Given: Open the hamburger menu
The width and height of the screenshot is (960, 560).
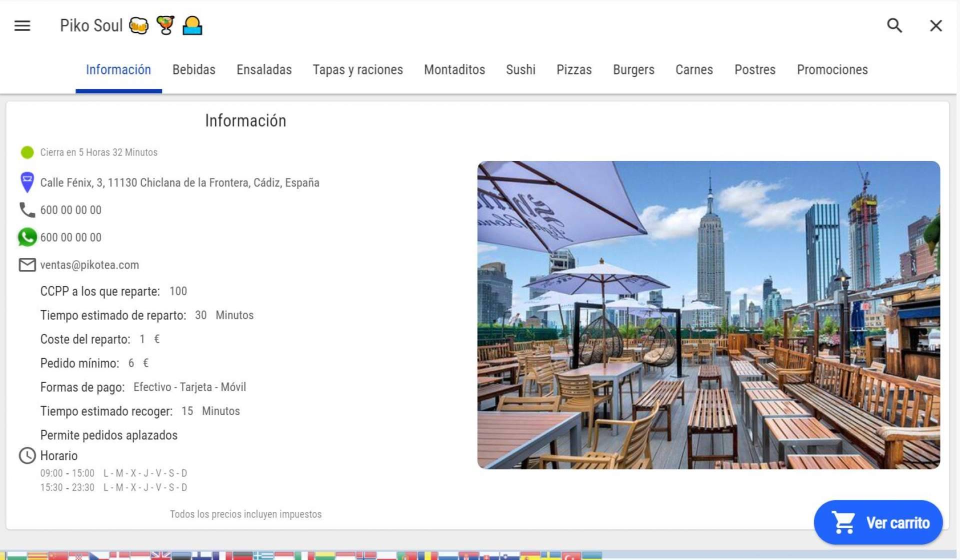Looking at the screenshot, I should pos(22,25).
